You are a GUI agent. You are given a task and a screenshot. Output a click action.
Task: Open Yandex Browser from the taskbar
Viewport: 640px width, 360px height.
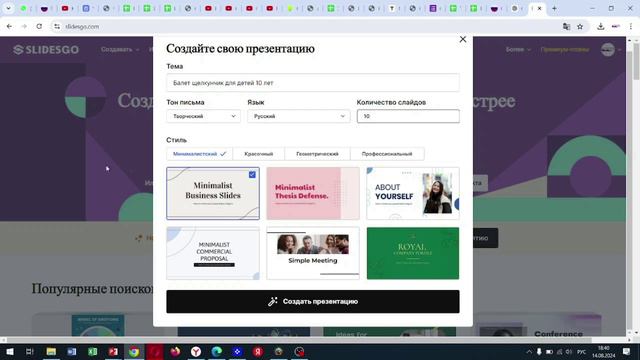tap(196, 351)
